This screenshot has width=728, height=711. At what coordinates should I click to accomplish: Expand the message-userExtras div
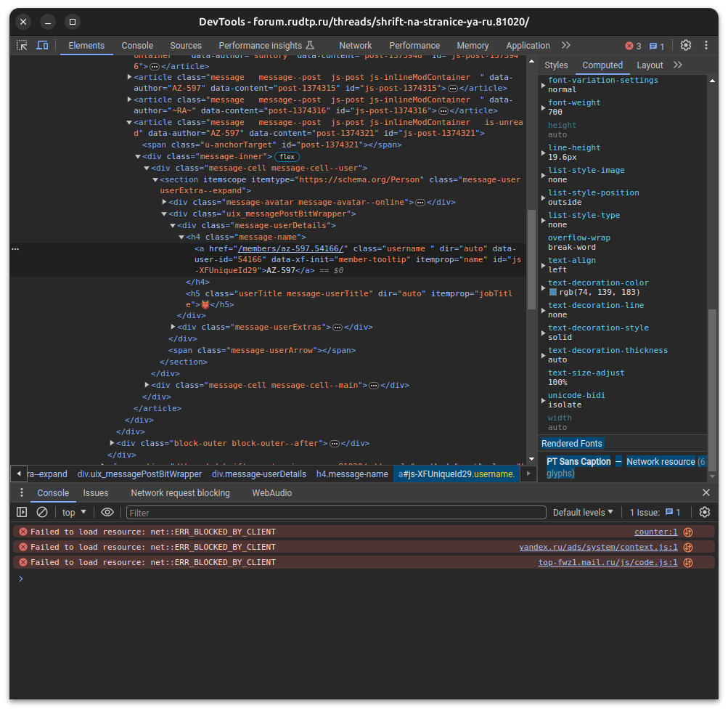point(173,327)
